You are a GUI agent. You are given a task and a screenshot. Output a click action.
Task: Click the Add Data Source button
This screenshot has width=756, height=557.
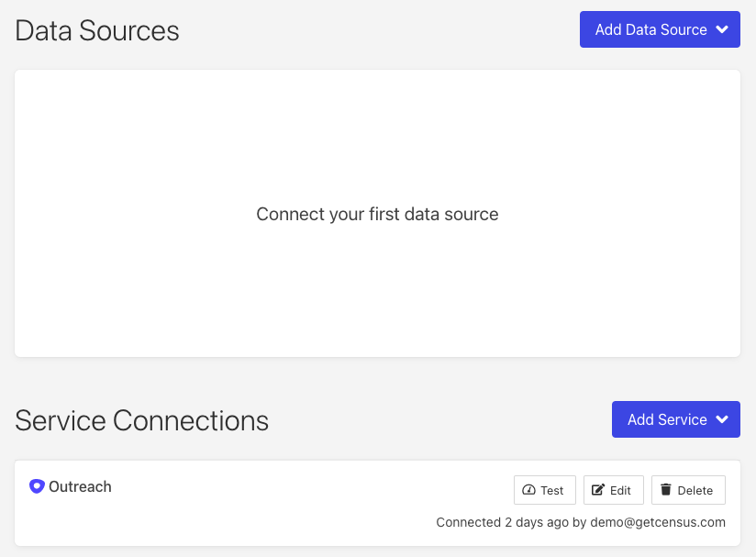(x=650, y=29)
